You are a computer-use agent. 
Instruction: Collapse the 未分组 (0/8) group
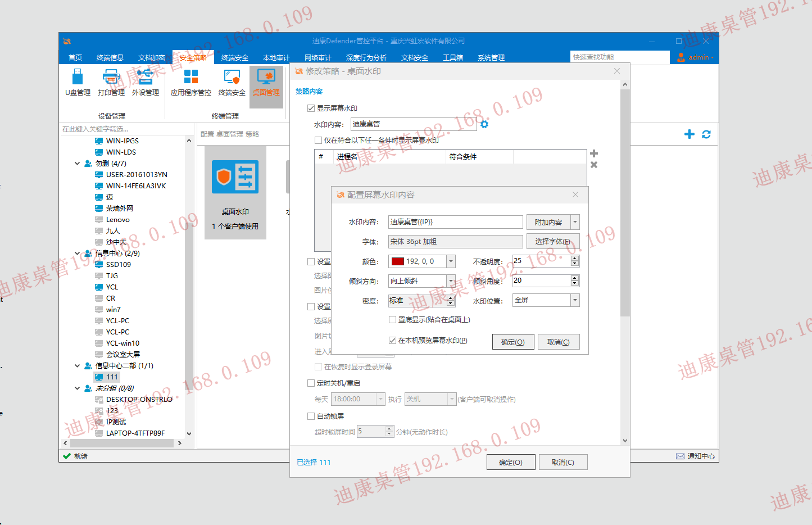pyautogui.click(x=77, y=388)
